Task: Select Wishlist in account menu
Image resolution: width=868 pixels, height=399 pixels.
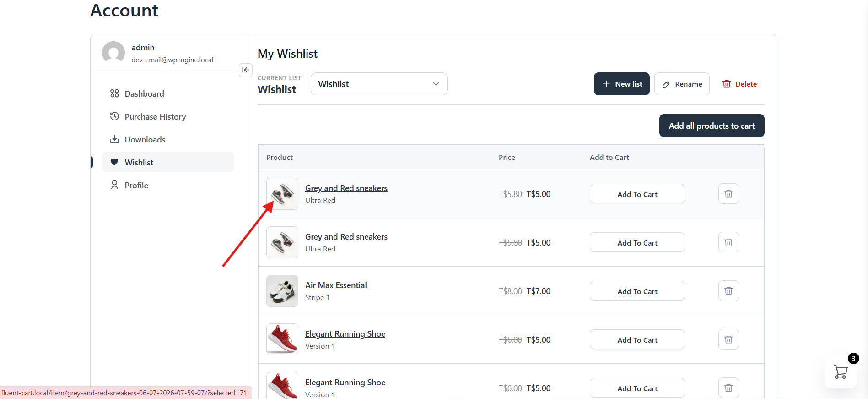Action: point(168,162)
